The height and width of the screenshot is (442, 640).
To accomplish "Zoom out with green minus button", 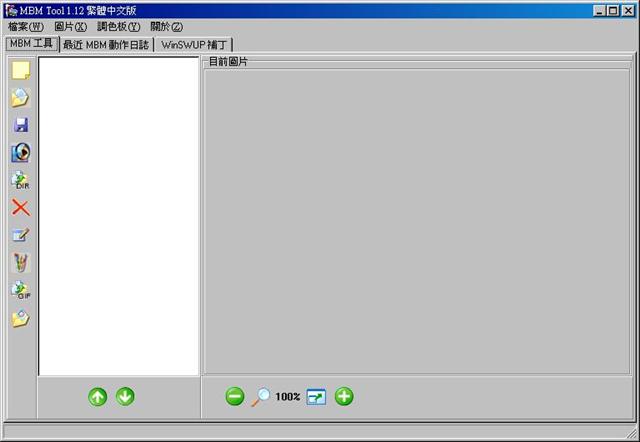I will pyautogui.click(x=235, y=396).
